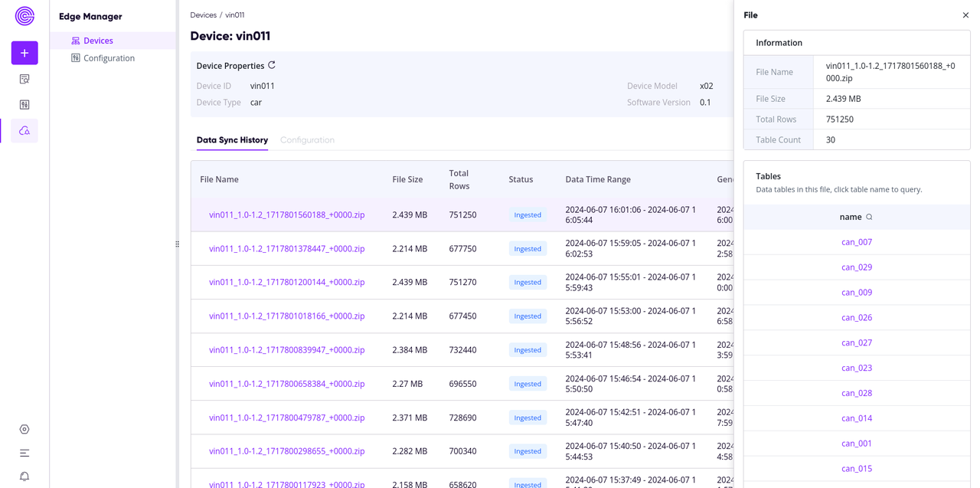Image resolution: width=980 pixels, height=488 pixels.
Task: Click the 2.27 MB file size cell
Action: [407, 384]
